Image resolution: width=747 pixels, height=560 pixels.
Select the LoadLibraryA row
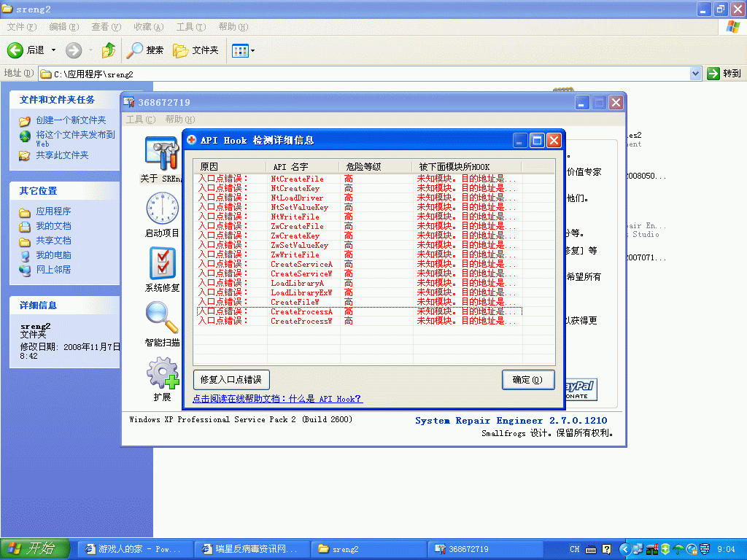[x=360, y=284]
